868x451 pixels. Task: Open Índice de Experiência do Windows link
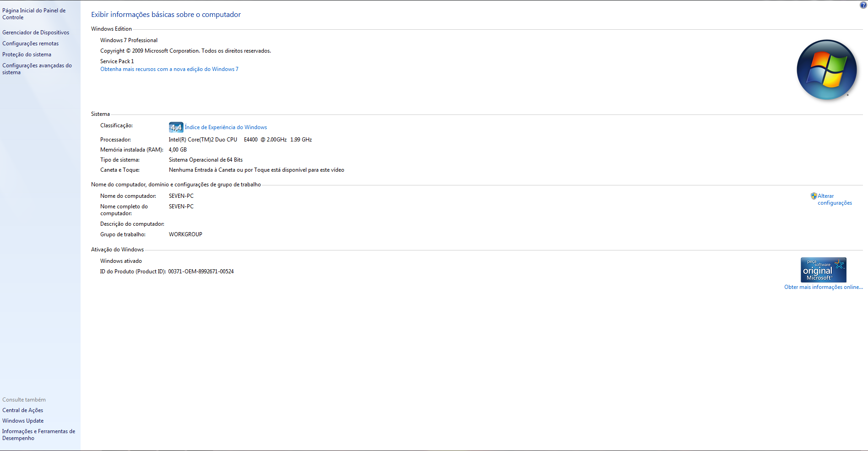tap(226, 127)
